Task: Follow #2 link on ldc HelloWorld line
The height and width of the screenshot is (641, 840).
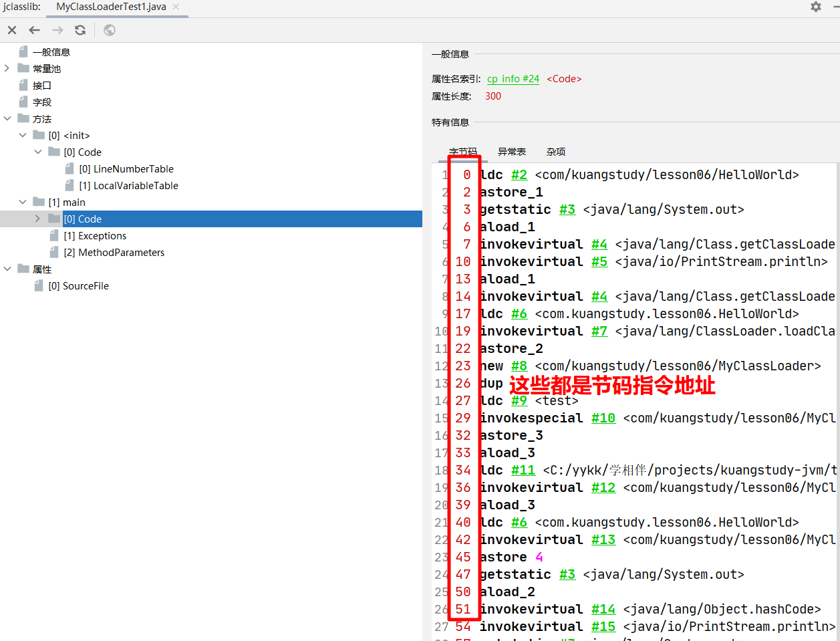Action: coord(519,174)
